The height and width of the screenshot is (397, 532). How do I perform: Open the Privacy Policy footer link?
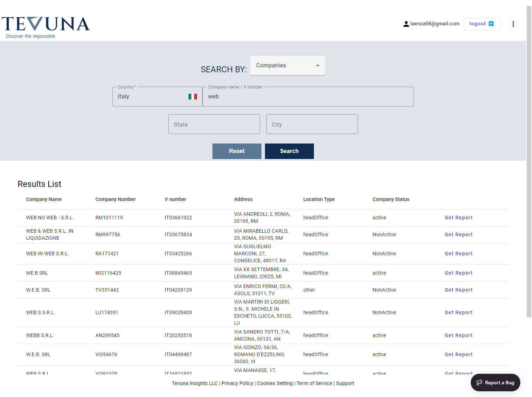coord(237,384)
